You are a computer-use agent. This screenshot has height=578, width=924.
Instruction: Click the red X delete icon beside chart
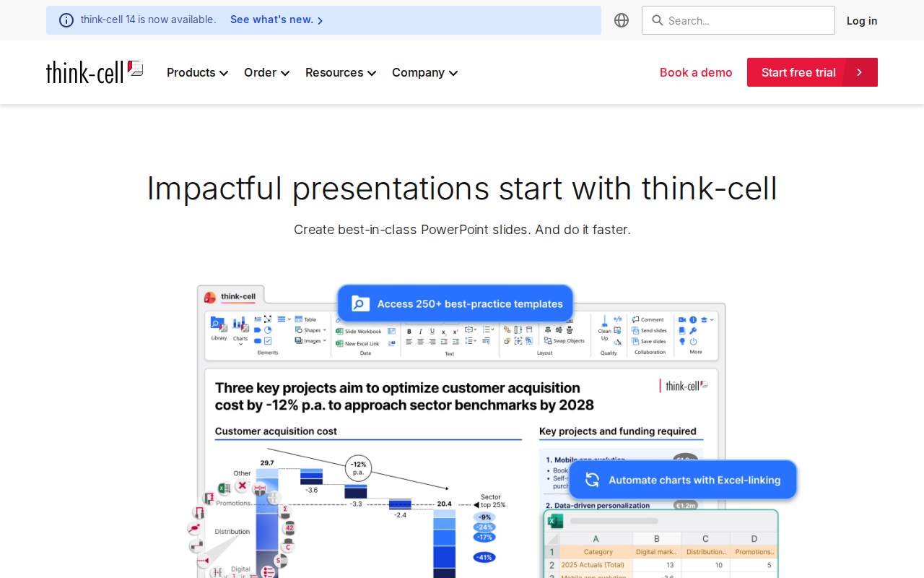pyautogui.click(x=242, y=486)
